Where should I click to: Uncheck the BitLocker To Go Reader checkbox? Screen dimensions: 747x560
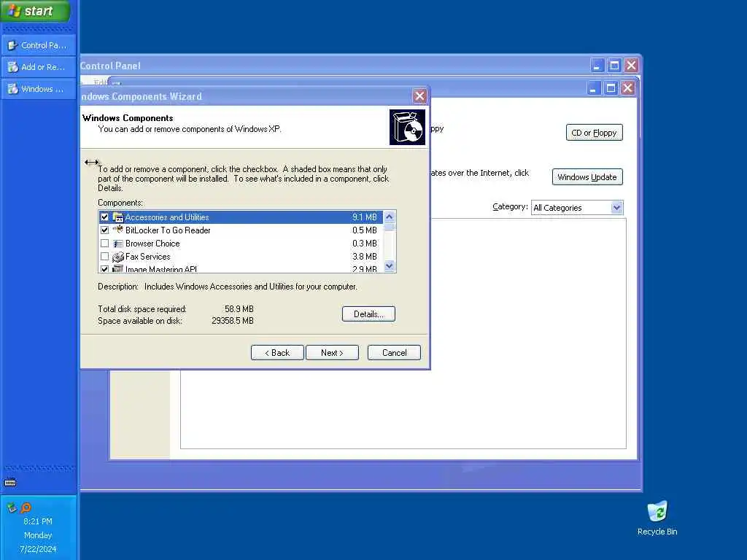pos(105,230)
